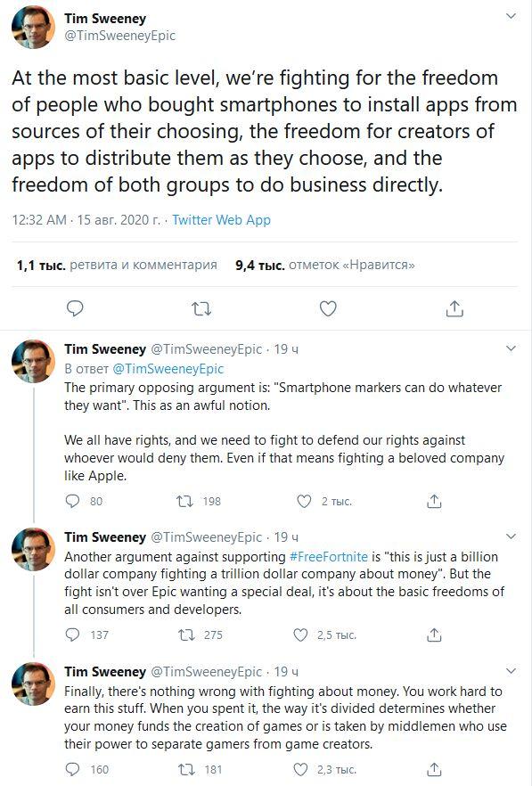The image size is (532, 786).
Task: Like the #FreeFortnite tweet with 2,5 тыс. likes
Action: pyautogui.click(x=300, y=635)
